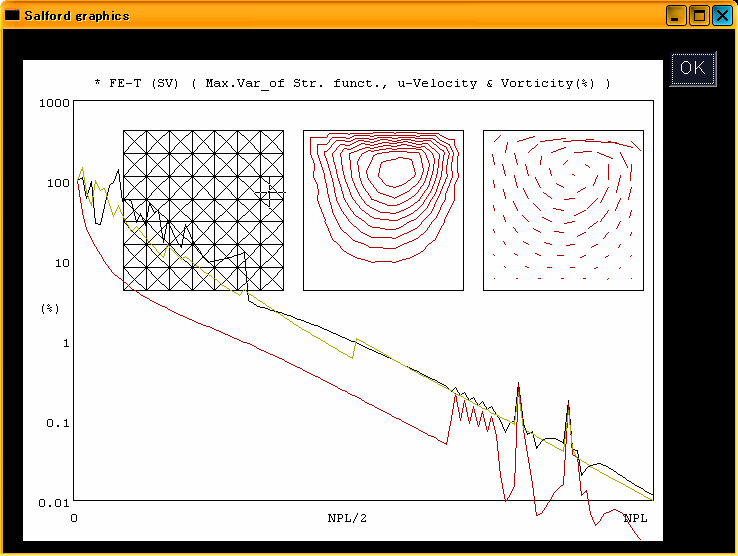The height and width of the screenshot is (556, 738).
Task: Click the velocity vector field plot
Action: point(563,210)
